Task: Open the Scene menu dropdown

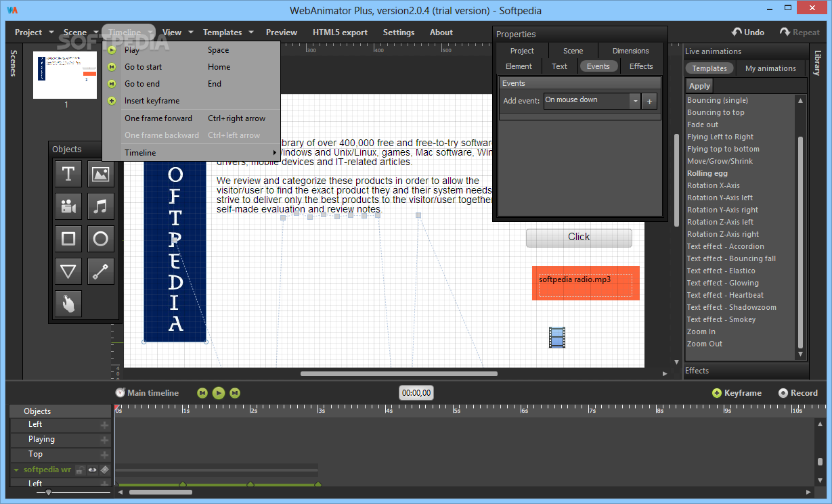Action: tap(80, 32)
